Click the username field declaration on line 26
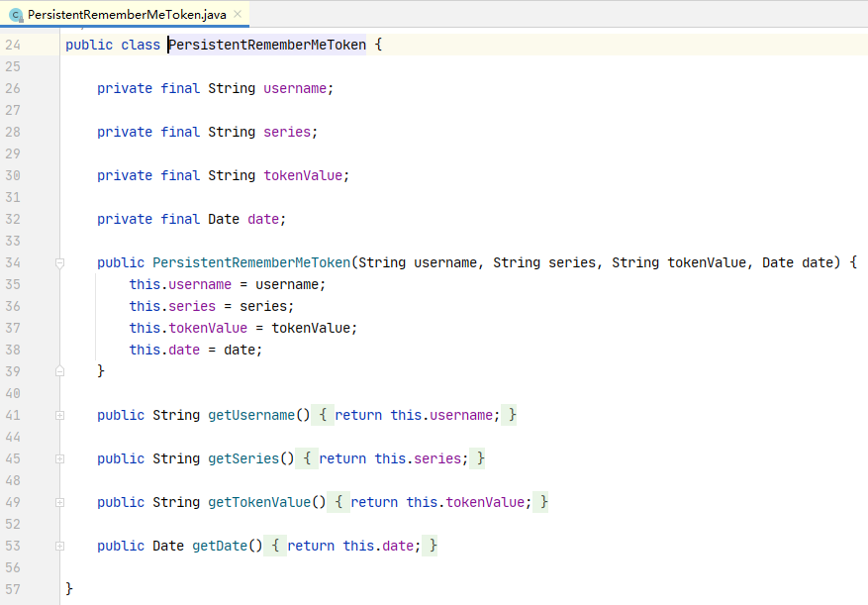This screenshot has width=868, height=605. tap(295, 88)
